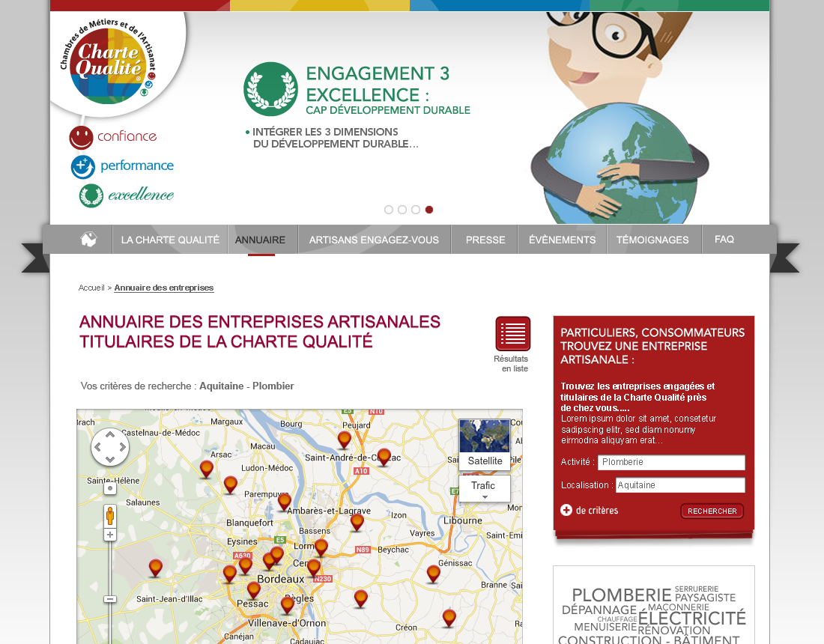The image size is (824, 644).
Task: Pan the map right with the arrow
Action: [x=122, y=447]
